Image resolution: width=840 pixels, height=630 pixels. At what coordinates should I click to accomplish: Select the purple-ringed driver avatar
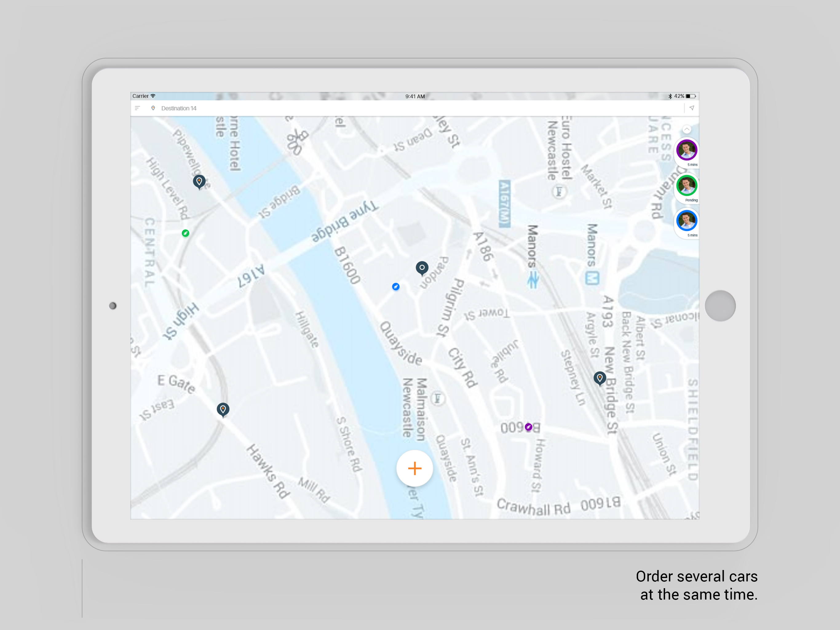click(x=687, y=150)
